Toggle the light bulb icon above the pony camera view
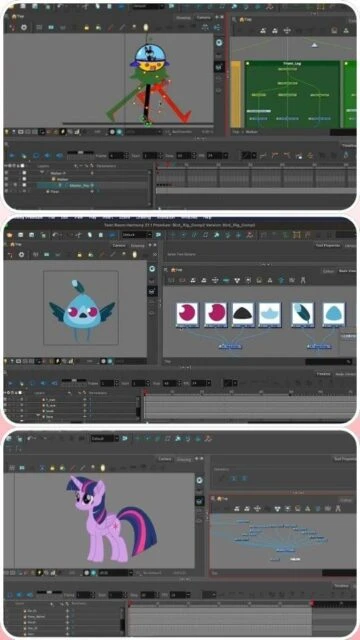Viewport: 360px width, 640px height. [103, 467]
